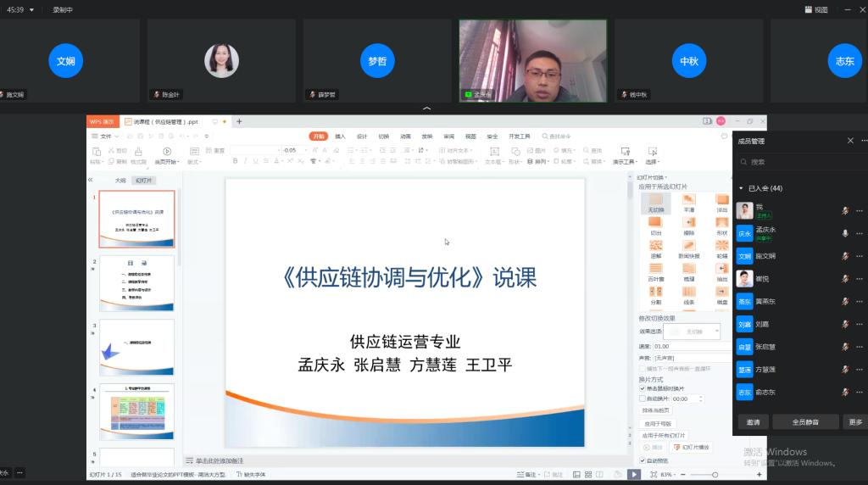Open the meeting timer dropdown arrow

(x=31, y=10)
